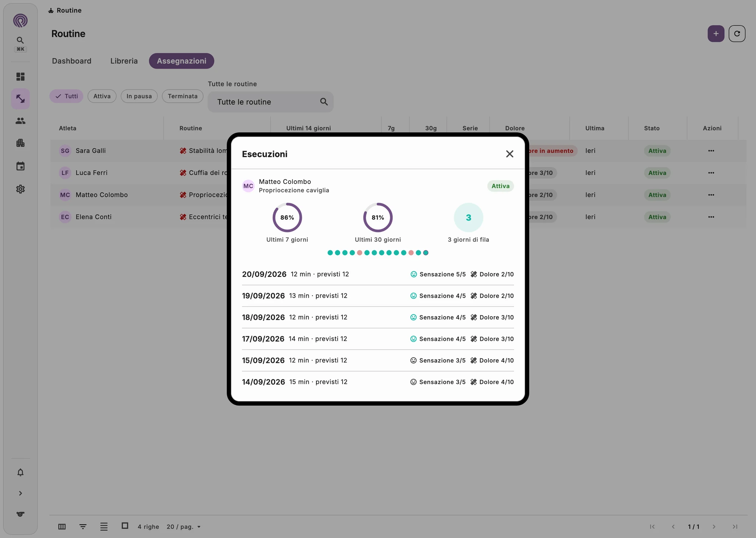Select the 20/09/2026 execution entry
The height and width of the screenshot is (538, 756).
[x=378, y=274]
